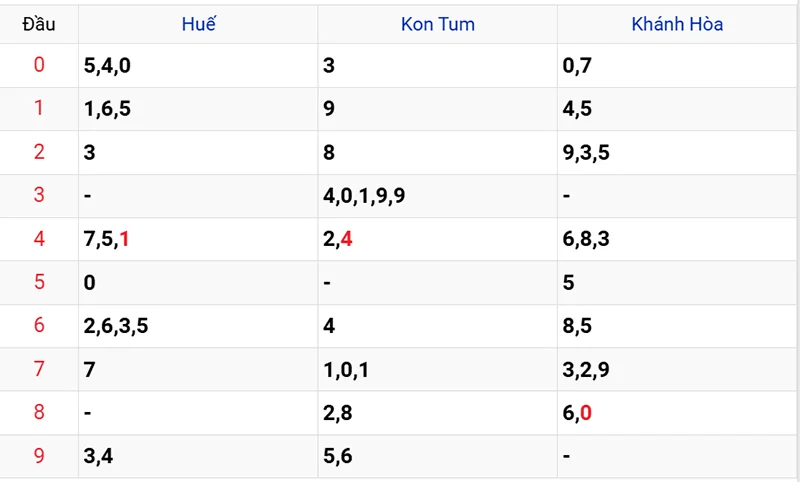Click the red 4 in Kon Tum column
The width and height of the screenshot is (800, 482).
point(346,239)
